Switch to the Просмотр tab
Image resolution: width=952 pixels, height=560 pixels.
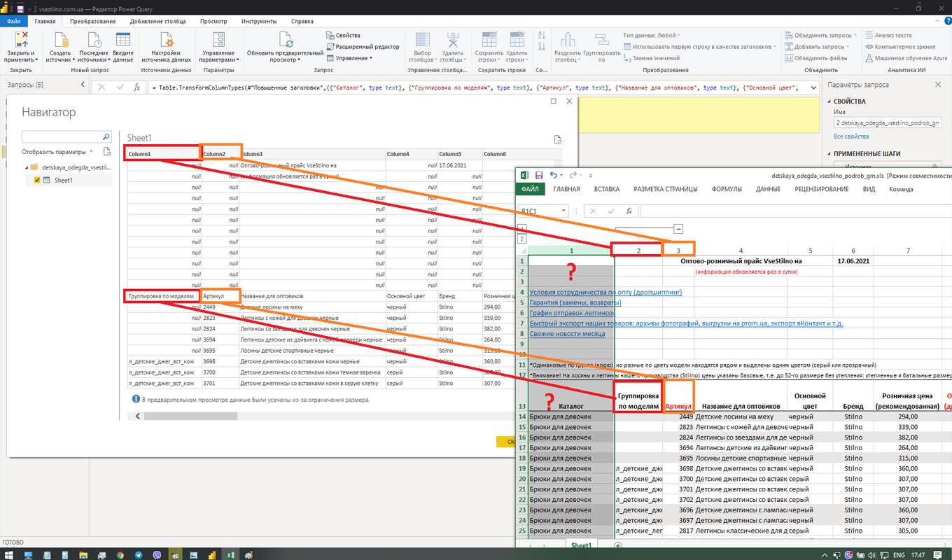click(x=213, y=22)
